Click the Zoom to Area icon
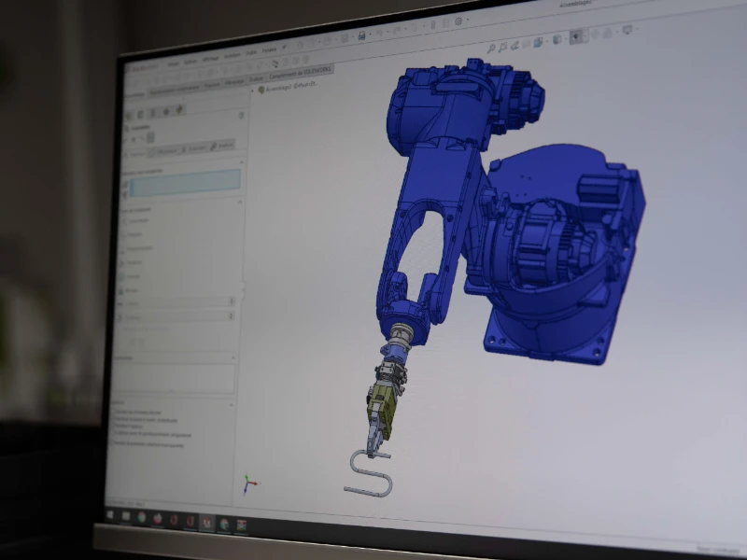 point(502,48)
